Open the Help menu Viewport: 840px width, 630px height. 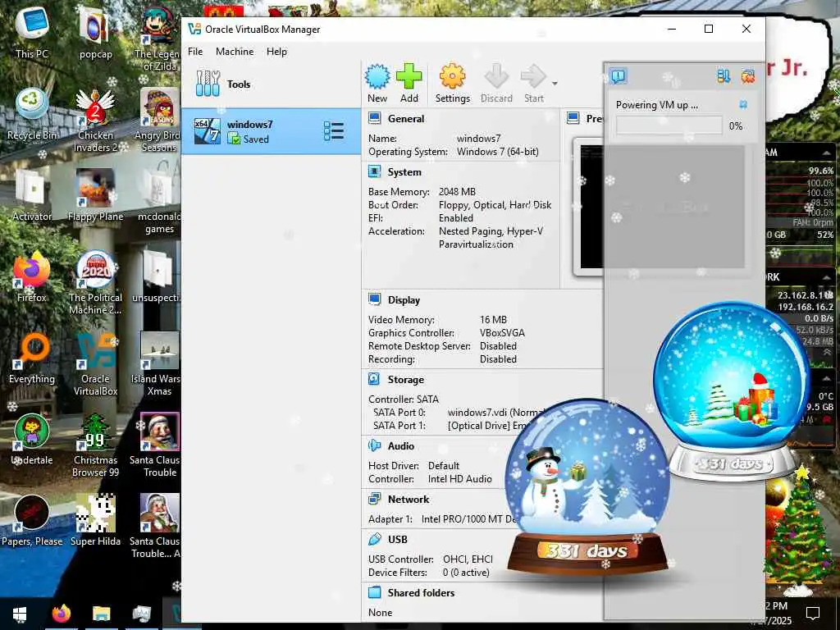point(276,52)
